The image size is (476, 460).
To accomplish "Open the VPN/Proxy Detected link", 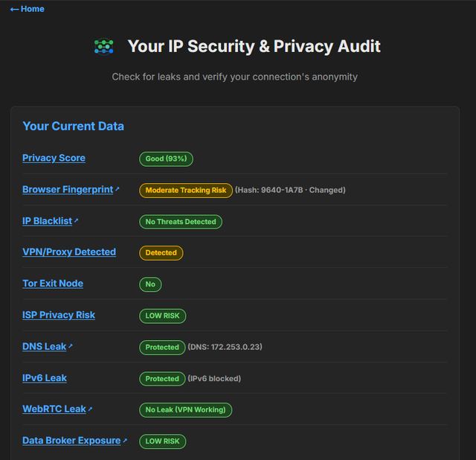I will point(69,252).
